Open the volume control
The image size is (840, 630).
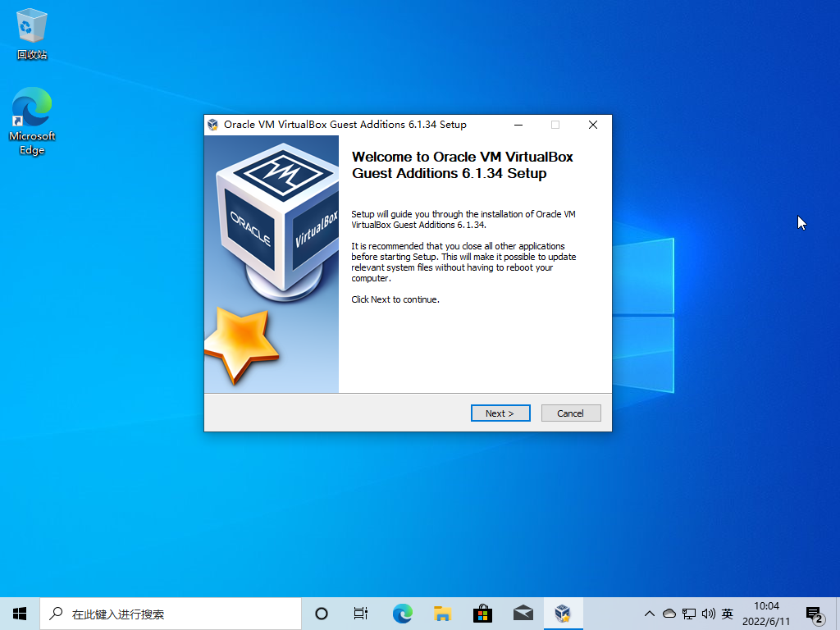[x=708, y=613]
